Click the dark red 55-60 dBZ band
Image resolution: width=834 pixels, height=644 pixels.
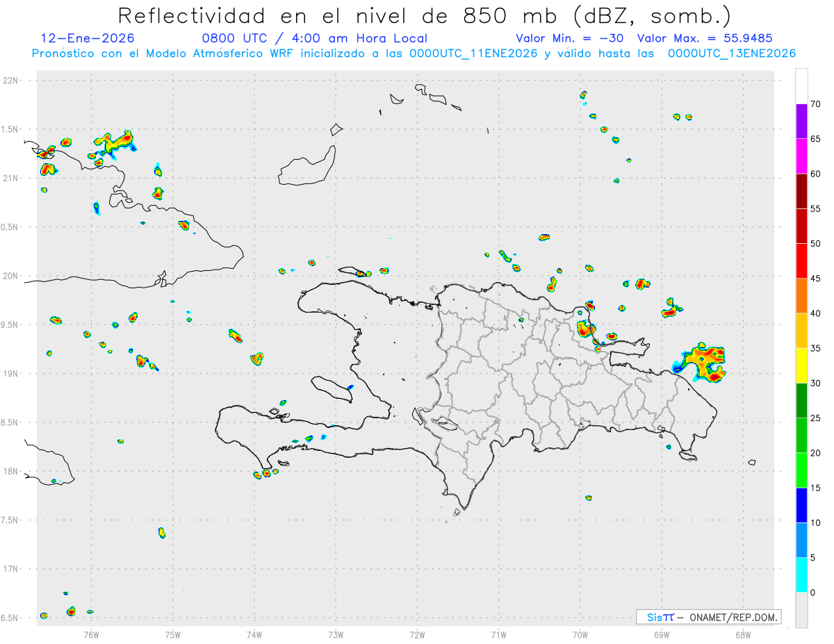[801, 191]
